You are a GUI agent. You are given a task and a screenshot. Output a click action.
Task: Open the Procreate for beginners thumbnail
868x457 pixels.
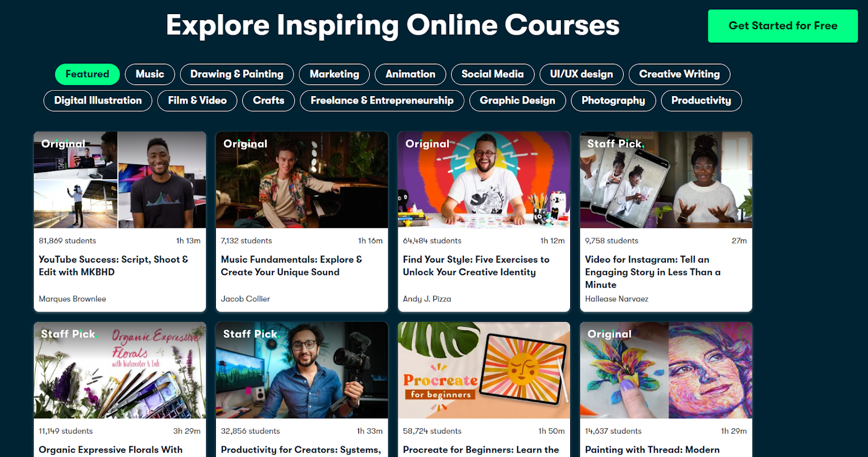[x=484, y=370]
